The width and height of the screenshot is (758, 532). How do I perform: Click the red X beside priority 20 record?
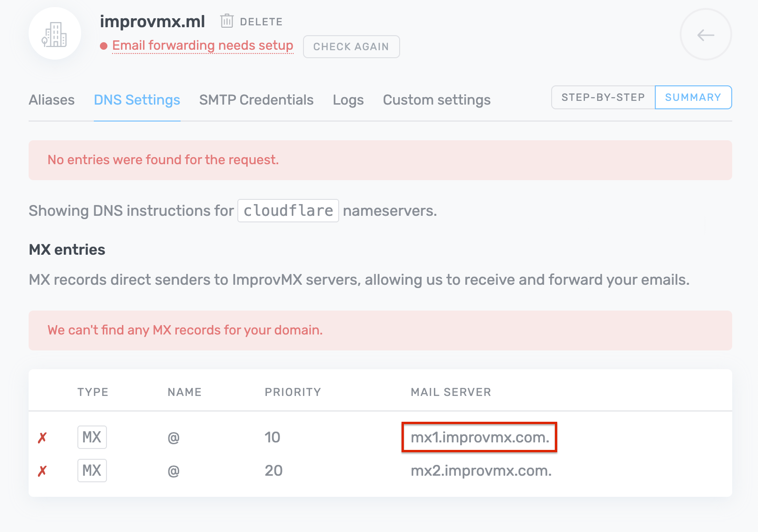(42, 471)
